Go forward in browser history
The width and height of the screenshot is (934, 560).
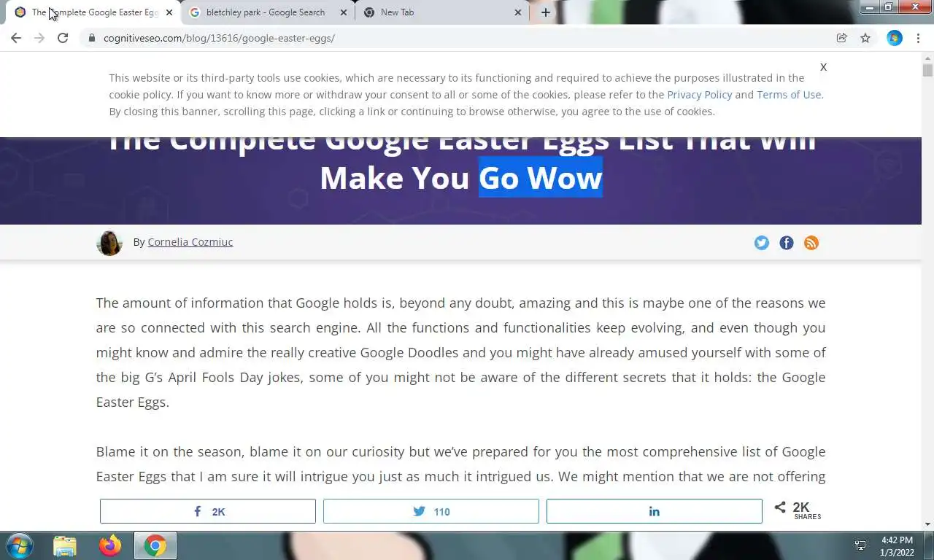tap(39, 38)
